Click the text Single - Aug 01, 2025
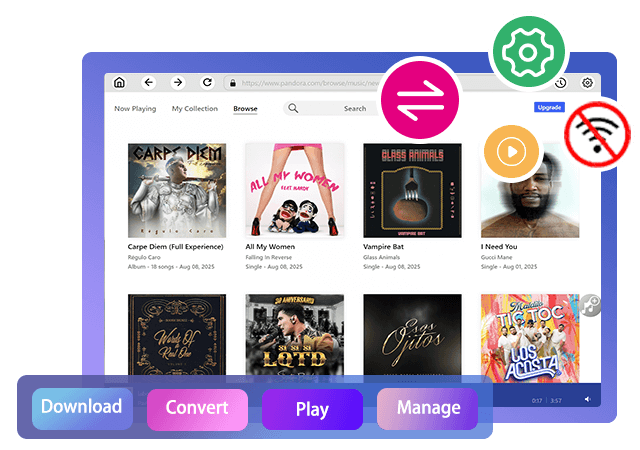 pos(509,267)
